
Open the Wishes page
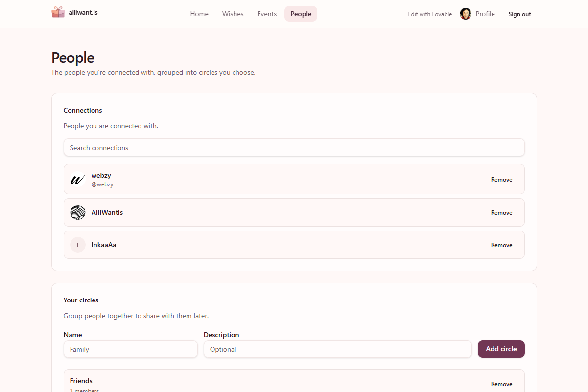(x=233, y=14)
